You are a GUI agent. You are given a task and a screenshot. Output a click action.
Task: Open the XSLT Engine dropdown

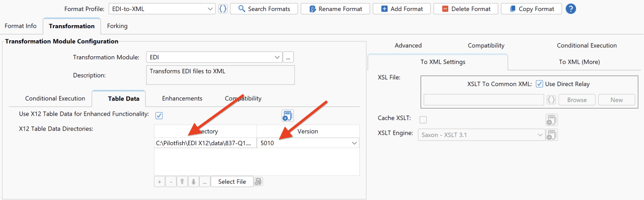481,135
